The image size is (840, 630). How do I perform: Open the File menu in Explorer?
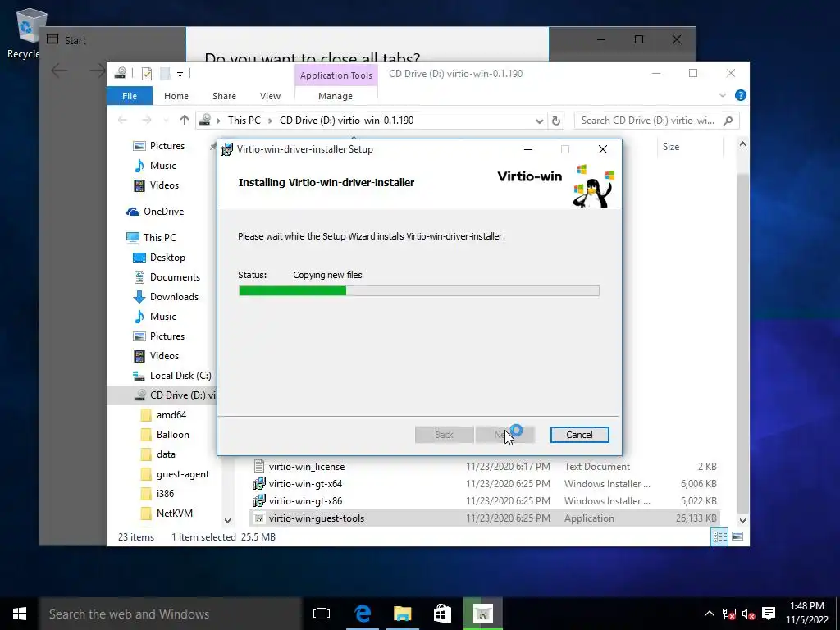click(x=130, y=96)
